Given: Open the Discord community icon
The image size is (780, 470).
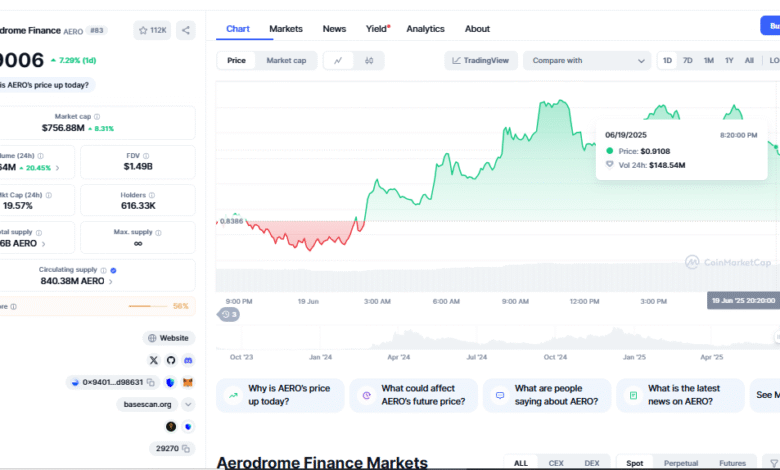Looking at the screenshot, I should coord(188,360).
